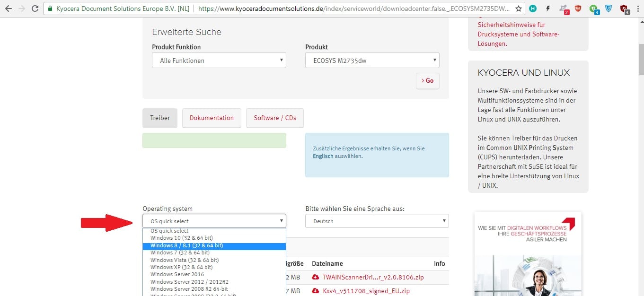Click the Info column header

pyautogui.click(x=440, y=263)
